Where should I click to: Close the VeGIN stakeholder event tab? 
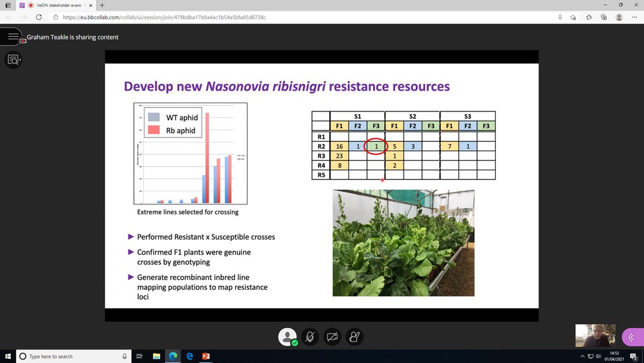coord(92,5)
